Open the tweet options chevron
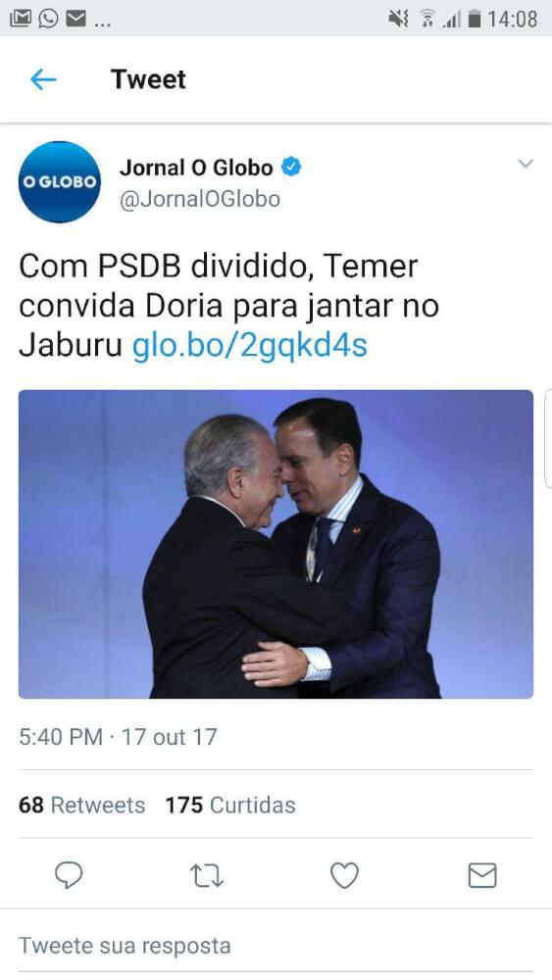 click(x=526, y=165)
